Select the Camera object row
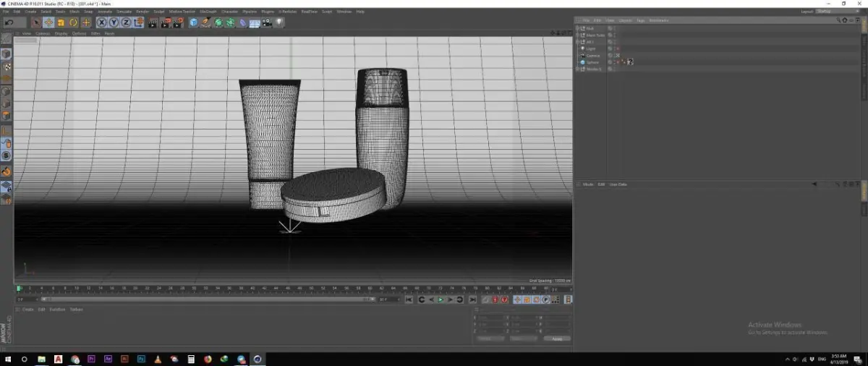The image size is (868, 366). tap(592, 55)
